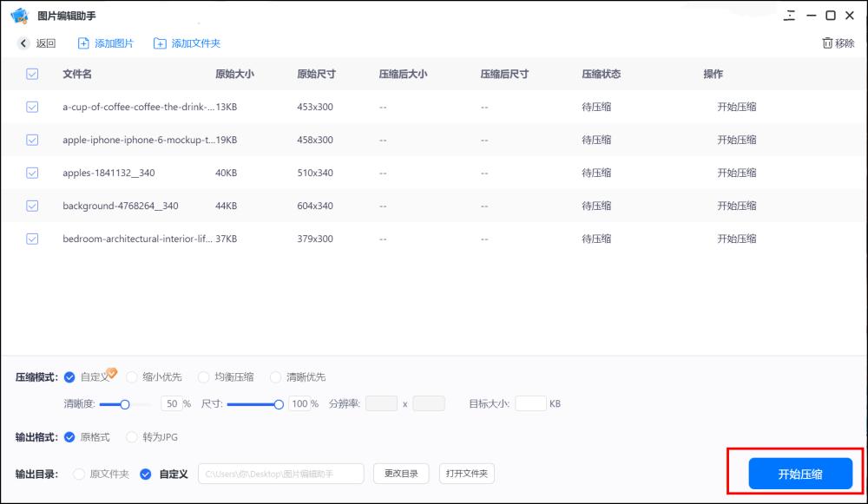Viewport: 868px width, 504px height.
Task: Uncheck the select-all checkbox in table header
Action: point(32,74)
